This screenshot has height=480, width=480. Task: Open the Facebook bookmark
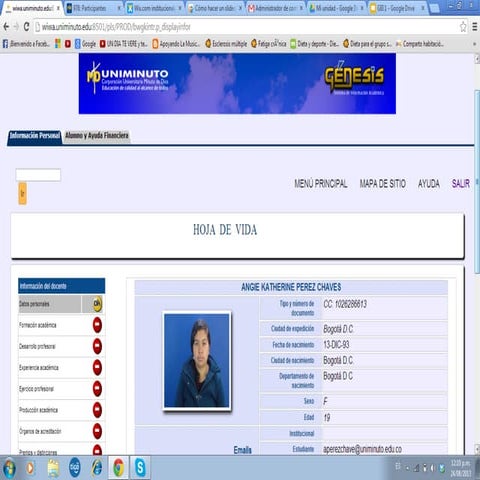click(x=26, y=44)
